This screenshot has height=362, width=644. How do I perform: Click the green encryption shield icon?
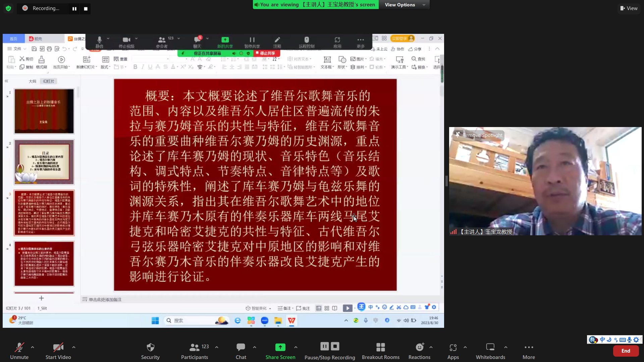pyautogui.click(x=8, y=8)
